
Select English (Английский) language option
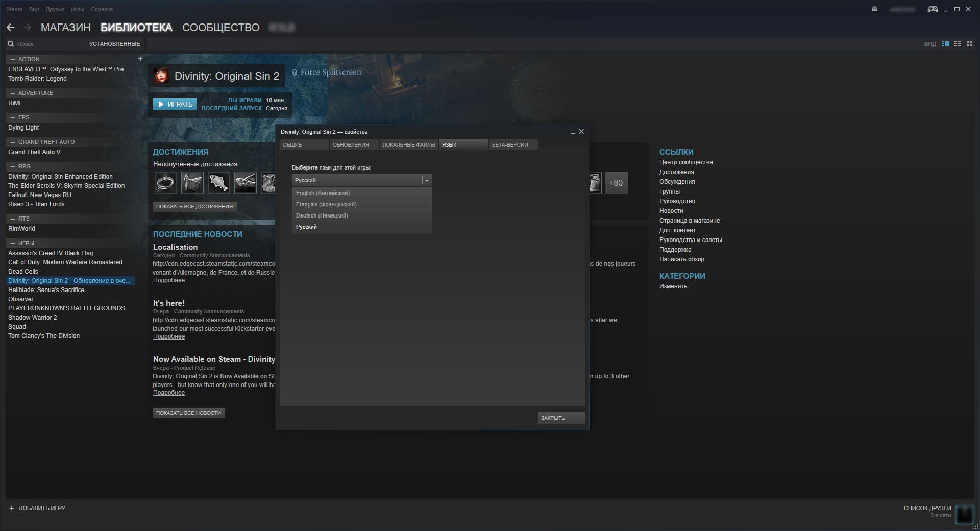pos(362,193)
